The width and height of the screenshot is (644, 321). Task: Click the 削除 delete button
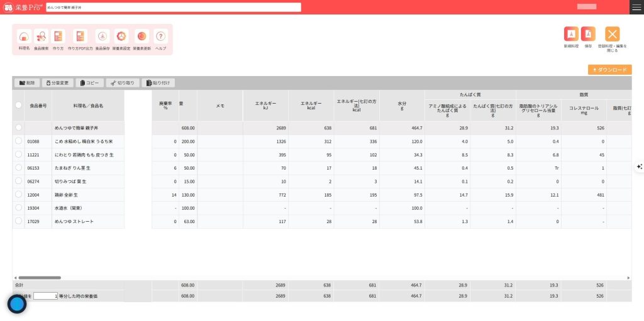point(27,83)
